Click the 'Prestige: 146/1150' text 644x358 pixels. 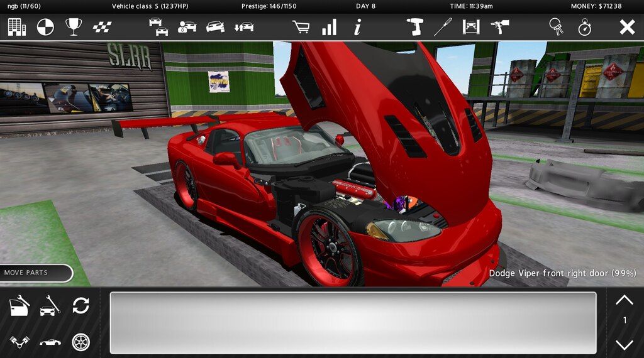tap(269, 6)
